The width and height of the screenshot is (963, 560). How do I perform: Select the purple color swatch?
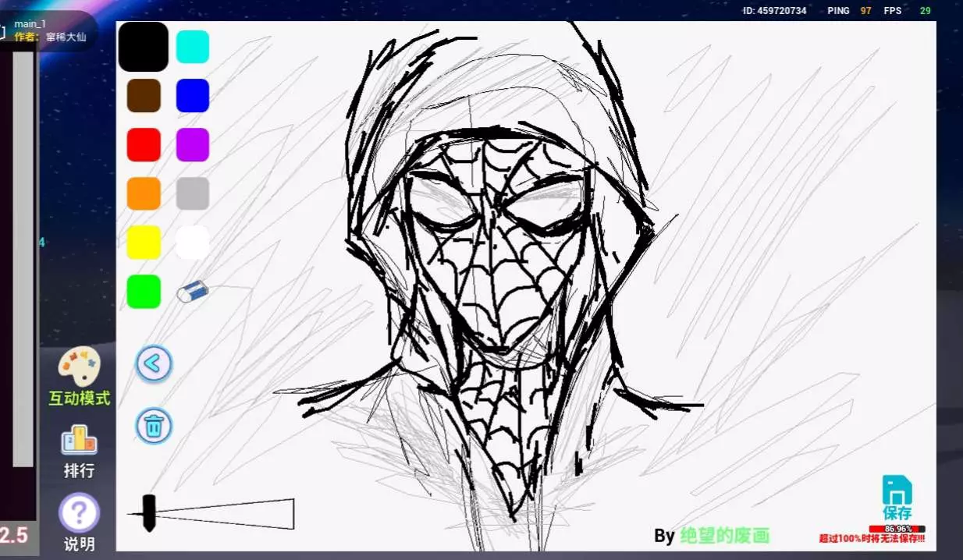click(193, 144)
